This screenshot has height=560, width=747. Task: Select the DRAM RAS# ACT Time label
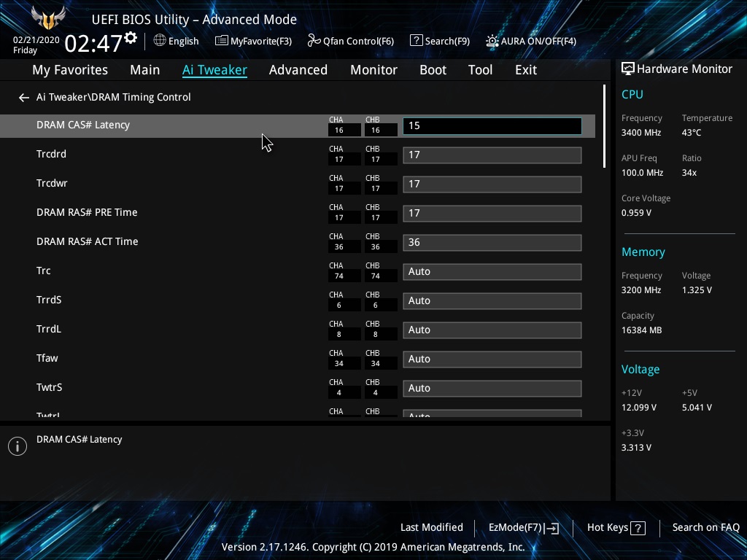click(88, 241)
